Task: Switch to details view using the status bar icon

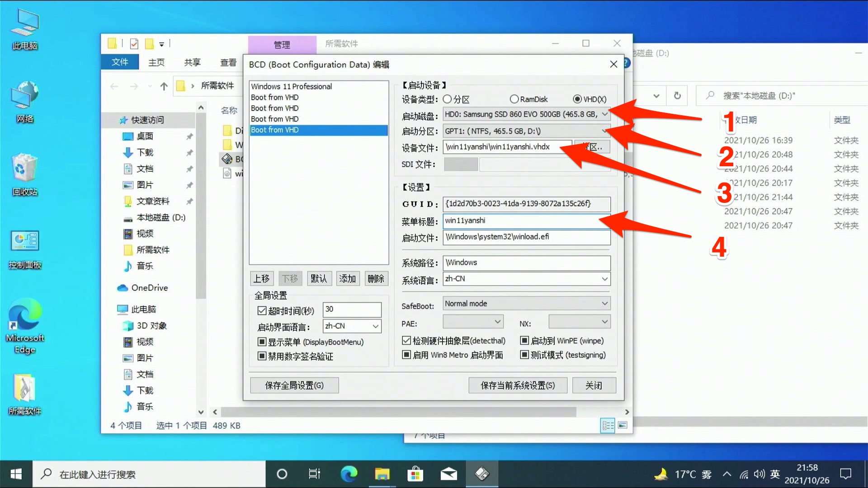Action: click(607, 425)
